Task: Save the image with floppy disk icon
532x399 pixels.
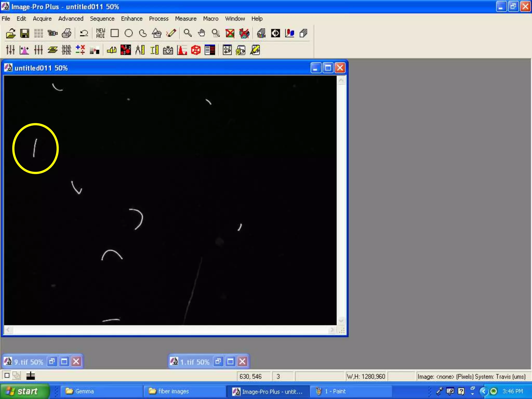Action: (25, 33)
